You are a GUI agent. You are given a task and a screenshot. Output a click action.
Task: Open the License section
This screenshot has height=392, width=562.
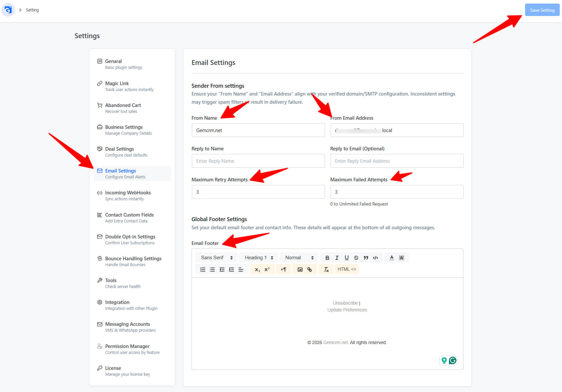click(x=132, y=371)
